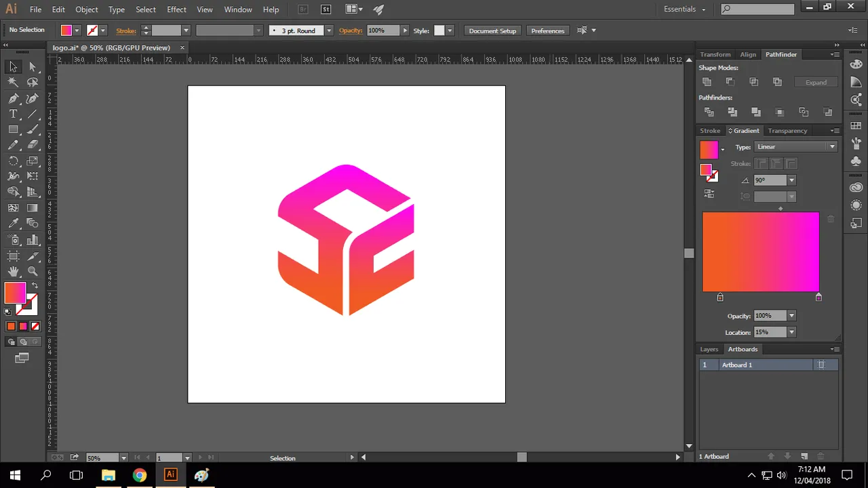Switch to the Transparency tab

787,131
